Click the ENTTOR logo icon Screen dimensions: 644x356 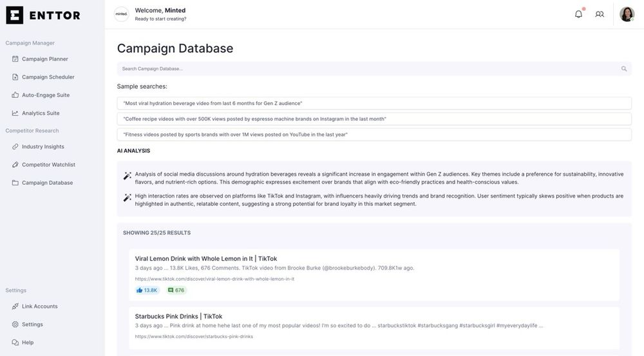[x=14, y=15]
